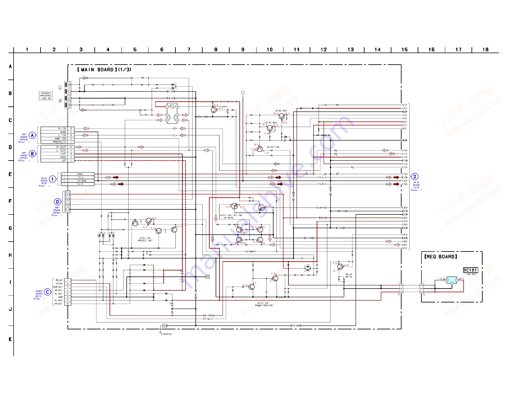
Task: Select the PROTECT pin row
Action: point(57,142)
